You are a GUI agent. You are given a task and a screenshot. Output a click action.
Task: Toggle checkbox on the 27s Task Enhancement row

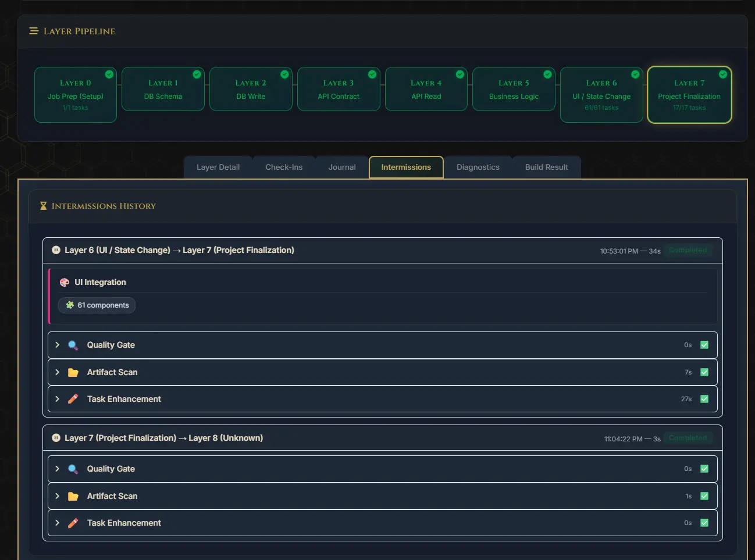tap(704, 399)
